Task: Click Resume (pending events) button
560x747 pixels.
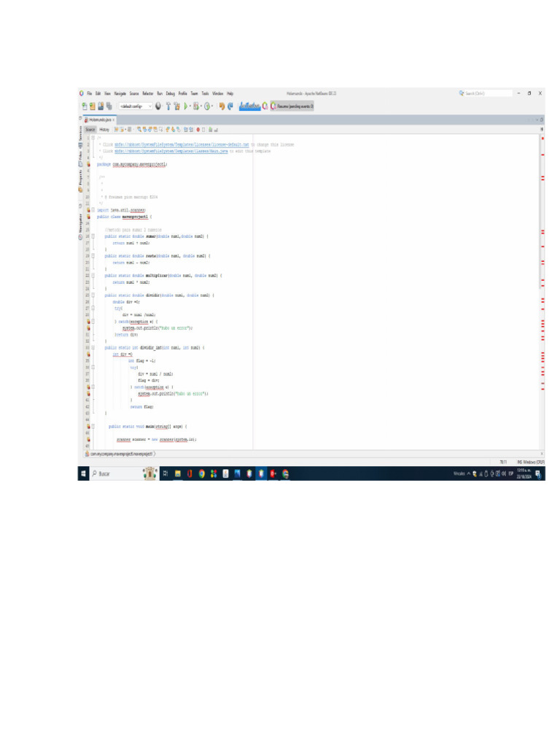Action: [x=292, y=106]
